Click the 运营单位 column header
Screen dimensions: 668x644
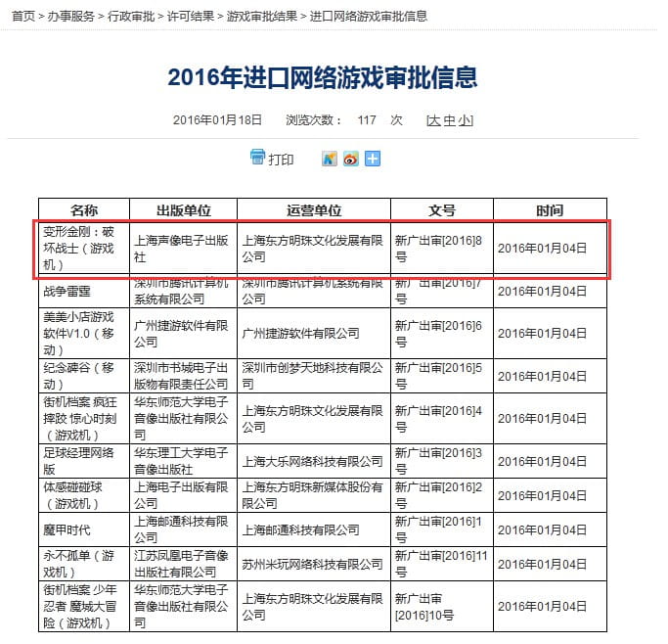(x=314, y=210)
